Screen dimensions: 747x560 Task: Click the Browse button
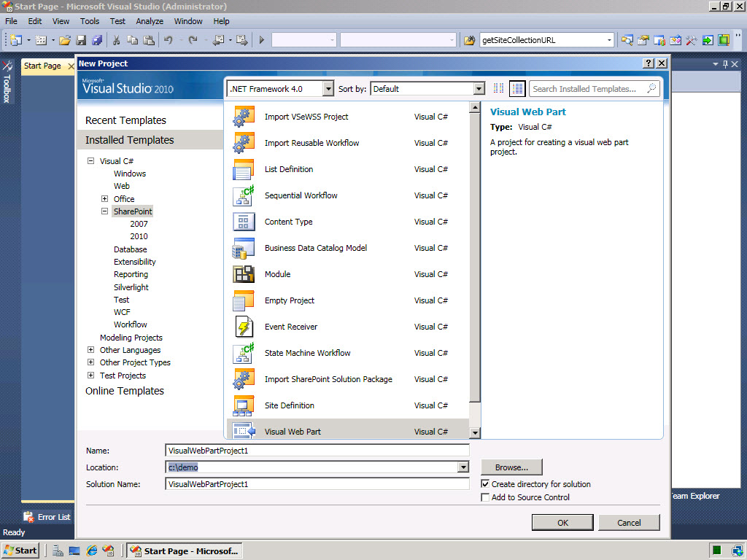(511, 467)
